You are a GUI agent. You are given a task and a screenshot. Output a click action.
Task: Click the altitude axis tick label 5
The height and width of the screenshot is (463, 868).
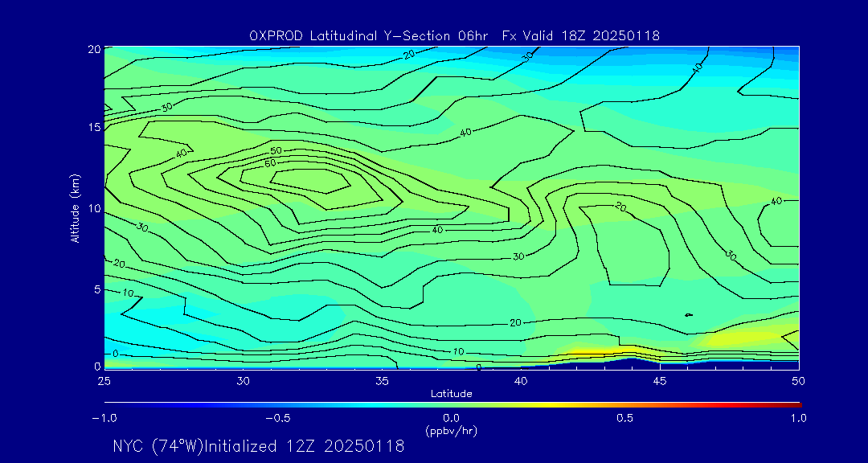coord(97,289)
